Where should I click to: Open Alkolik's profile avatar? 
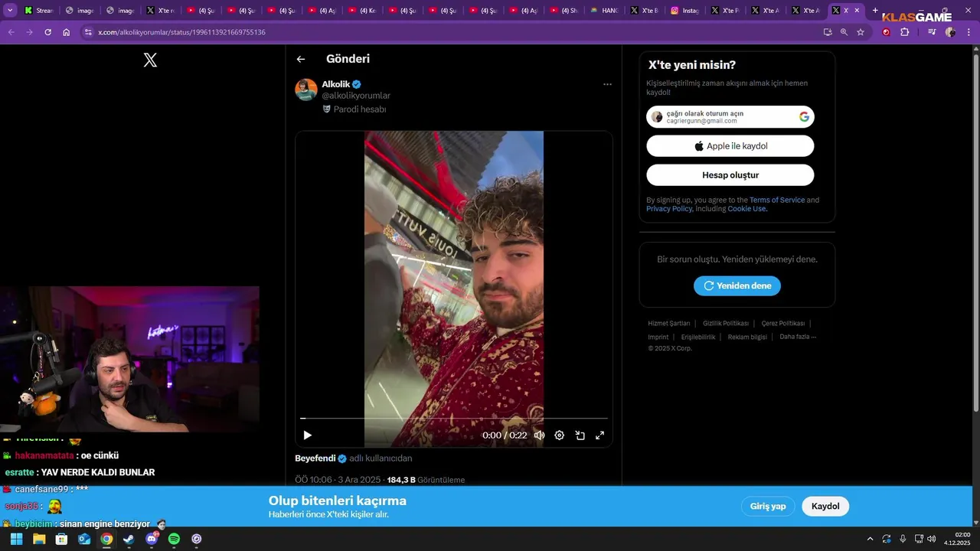(306, 90)
